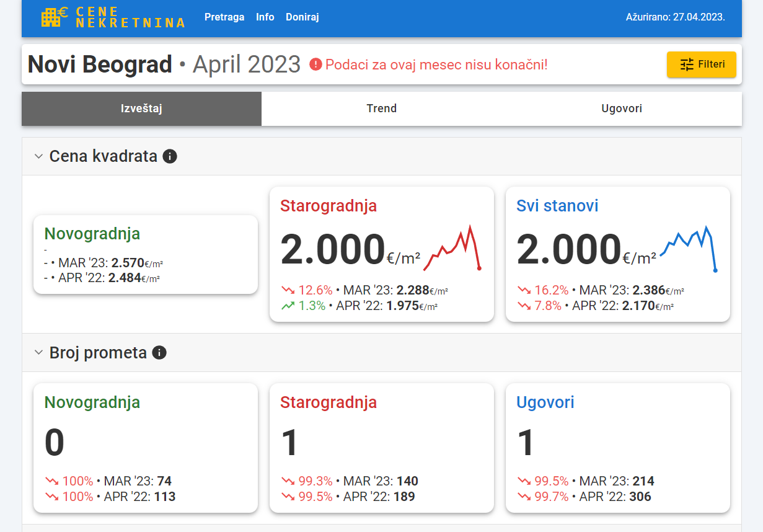Image resolution: width=763 pixels, height=532 pixels.
Task: Open the Info navigation link
Action: point(265,17)
